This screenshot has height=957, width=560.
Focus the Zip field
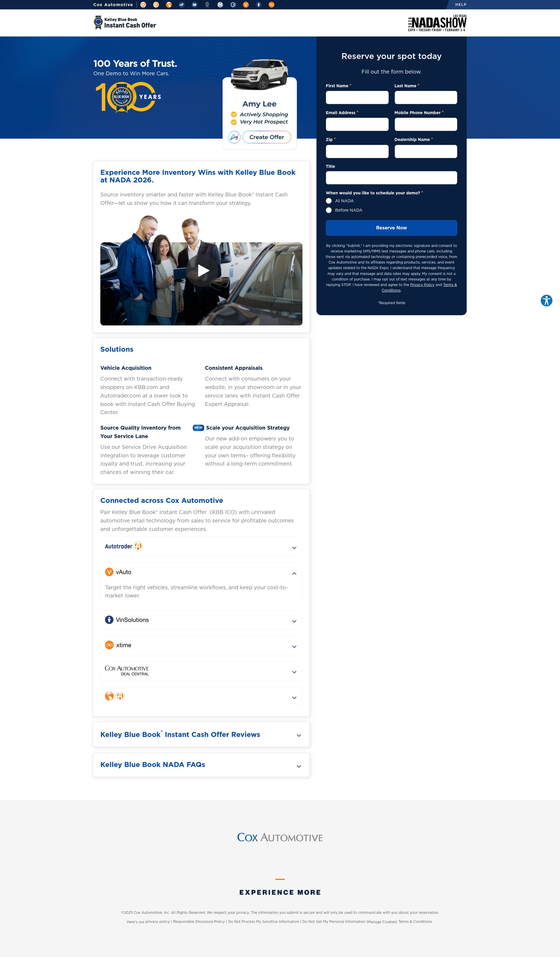coord(357,151)
